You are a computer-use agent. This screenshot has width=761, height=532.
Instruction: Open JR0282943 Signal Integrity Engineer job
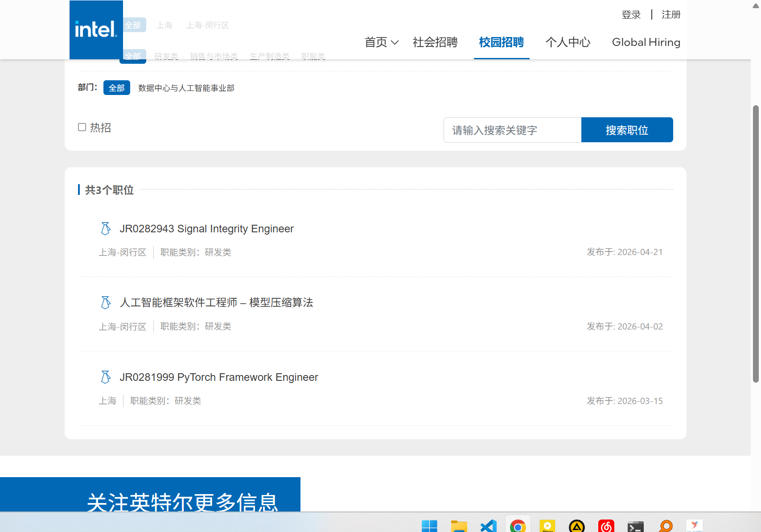click(x=206, y=229)
